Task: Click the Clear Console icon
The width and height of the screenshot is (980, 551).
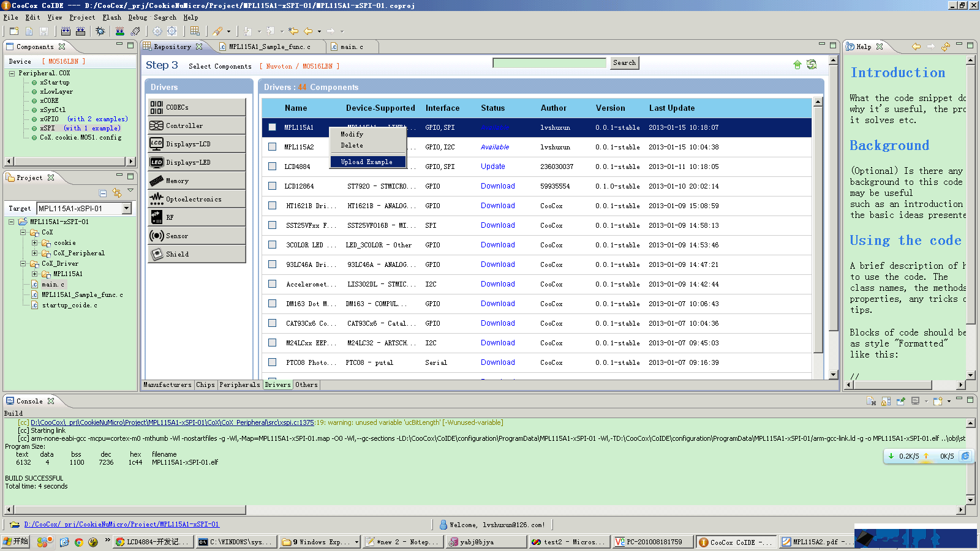Action: (872, 401)
